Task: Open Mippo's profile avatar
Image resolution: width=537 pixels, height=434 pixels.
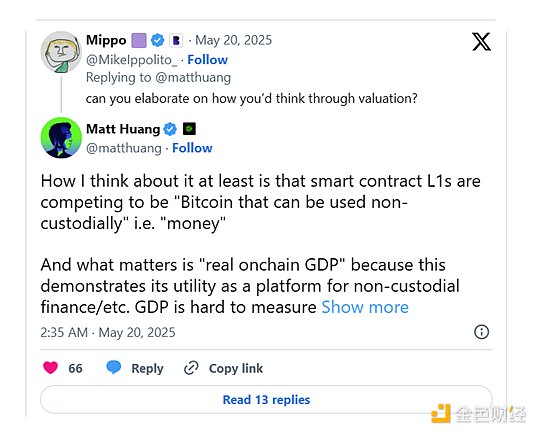Action: (61, 52)
